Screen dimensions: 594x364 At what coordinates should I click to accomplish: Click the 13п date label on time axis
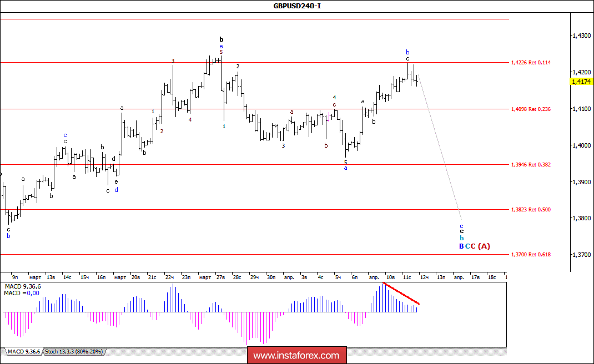click(441, 277)
